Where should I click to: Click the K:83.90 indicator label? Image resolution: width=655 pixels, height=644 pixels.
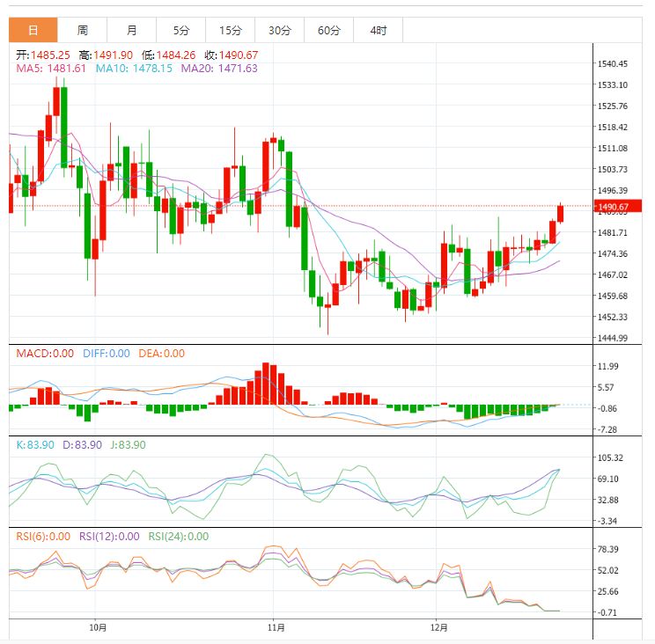click(34, 445)
